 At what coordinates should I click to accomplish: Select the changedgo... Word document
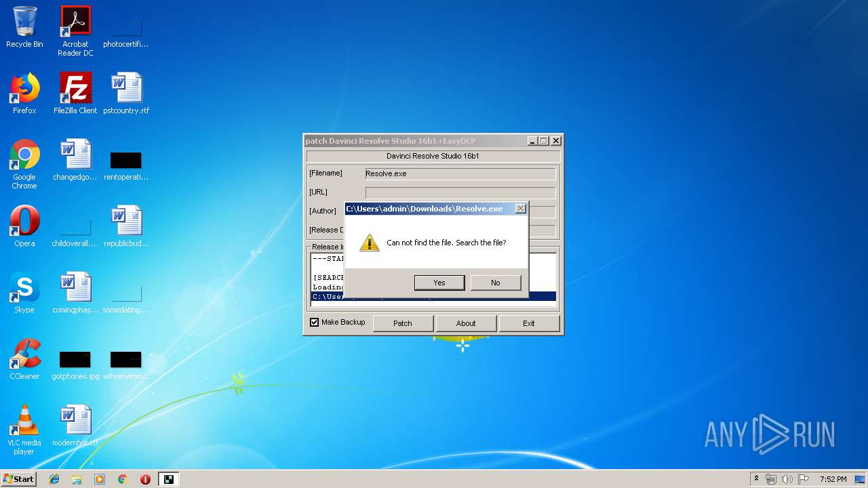(75, 160)
